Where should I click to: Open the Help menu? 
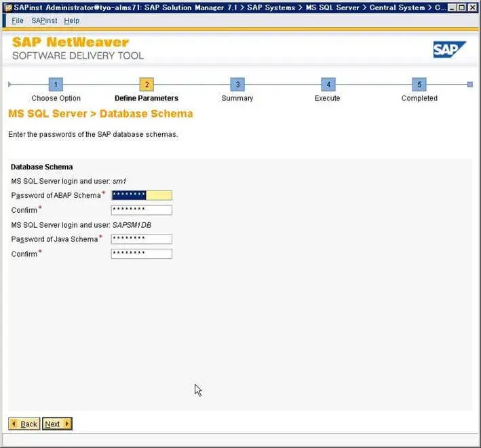[x=72, y=20]
